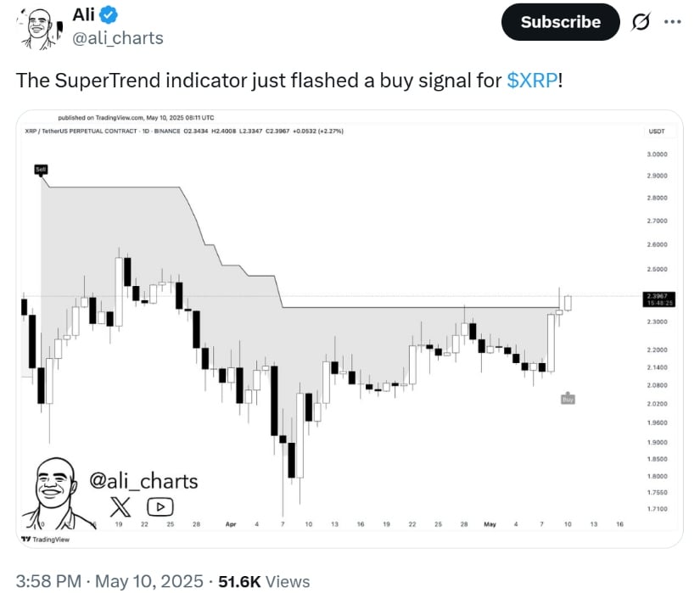This screenshot has height=593, width=700.
Task: Click the current price tag 2.3967
Action: click(659, 299)
